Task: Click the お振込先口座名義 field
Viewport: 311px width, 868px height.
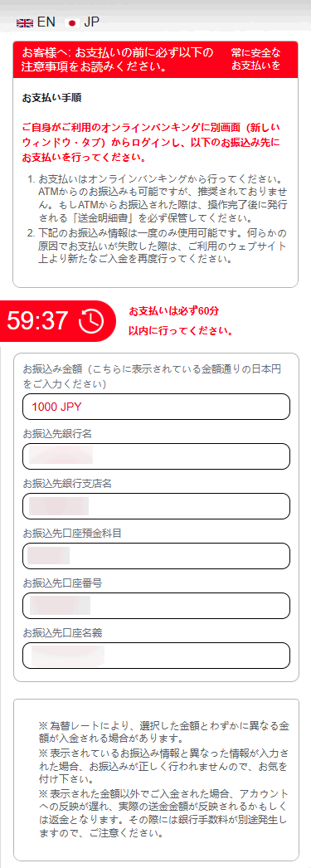Action: (156, 656)
